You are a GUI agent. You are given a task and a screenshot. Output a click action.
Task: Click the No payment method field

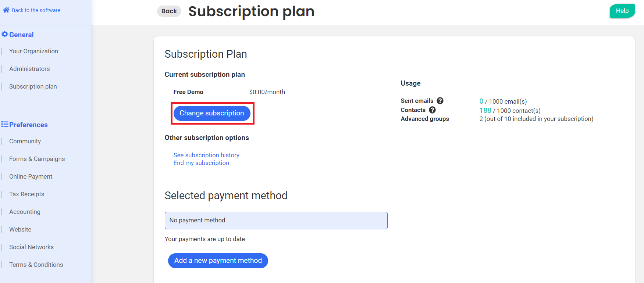[x=276, y=221]
